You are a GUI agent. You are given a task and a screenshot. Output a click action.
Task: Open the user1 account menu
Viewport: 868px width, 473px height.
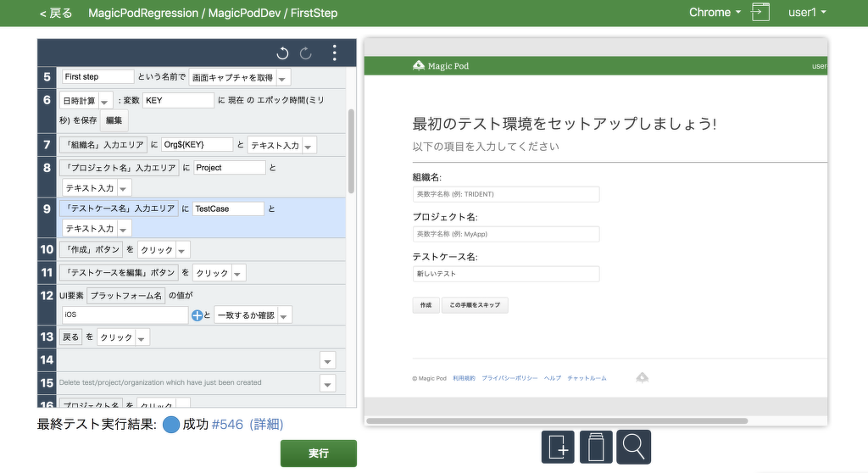[x=807, y=13]
